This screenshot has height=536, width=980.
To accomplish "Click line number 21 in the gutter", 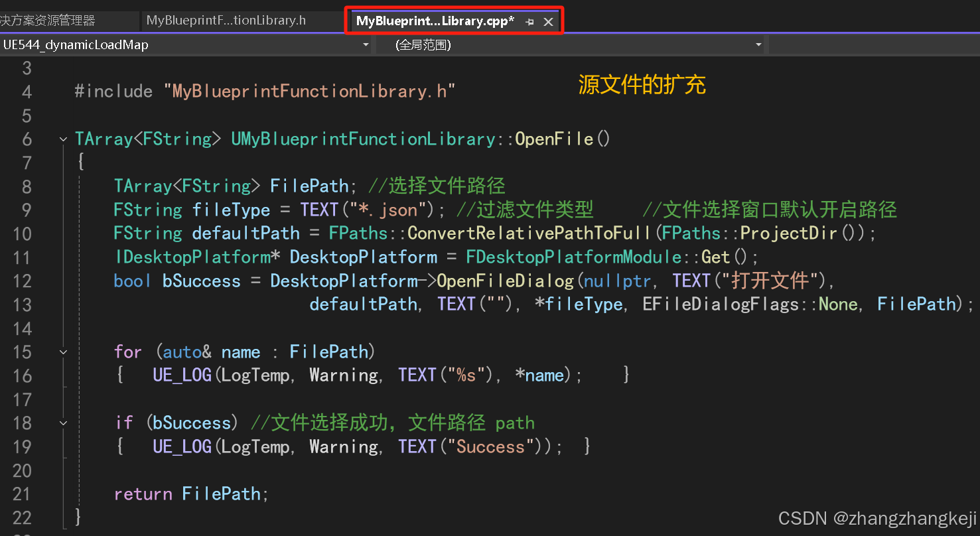I will (x=23, y=494).
